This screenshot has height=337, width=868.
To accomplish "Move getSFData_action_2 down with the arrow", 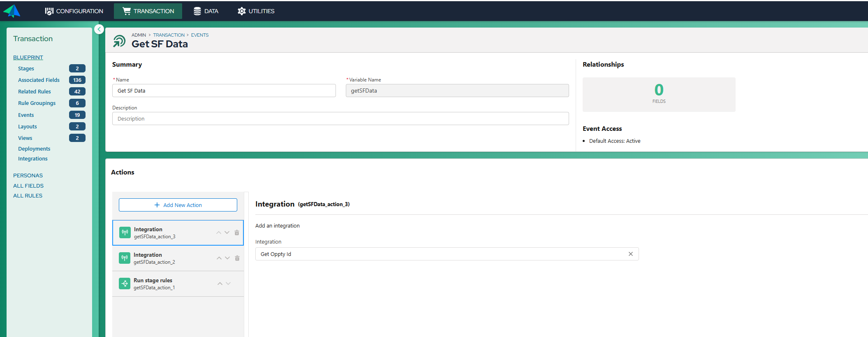I will point(227,258).
